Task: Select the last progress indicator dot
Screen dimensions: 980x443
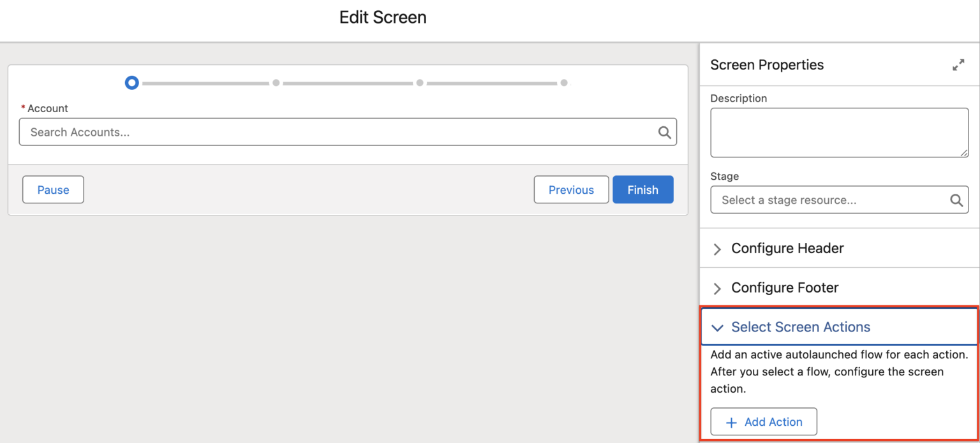Action: (564, 82)
